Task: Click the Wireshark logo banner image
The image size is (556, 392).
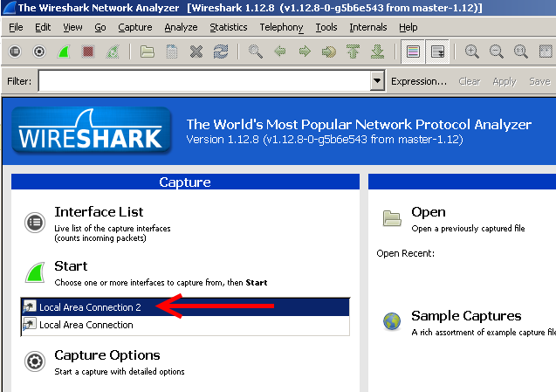Action: (x=92, y=131)
